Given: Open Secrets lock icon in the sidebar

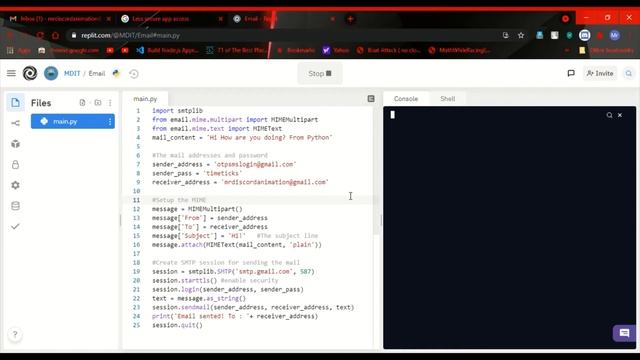Looking at the screenshot, I should point(16,164).
